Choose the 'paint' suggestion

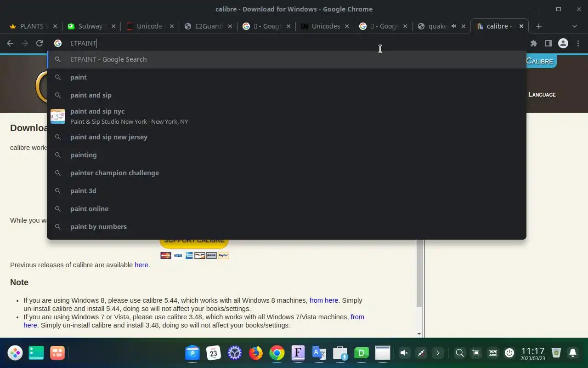click(x=287, y=77)
